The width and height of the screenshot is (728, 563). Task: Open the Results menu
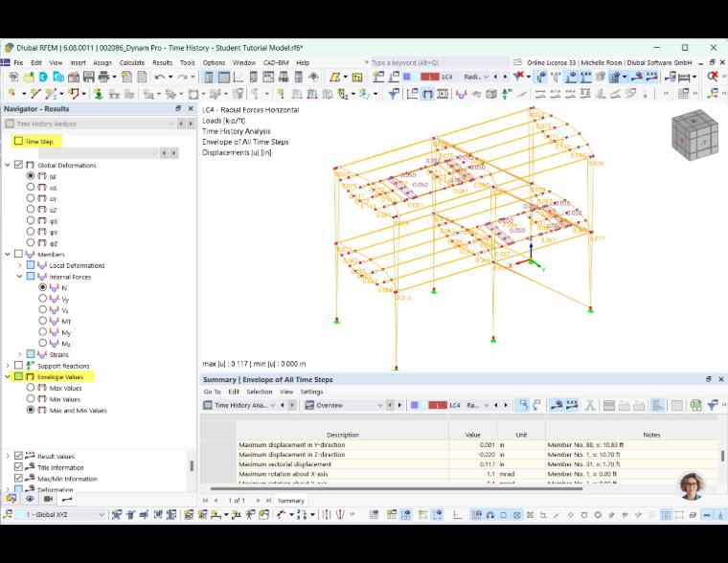point(162,62)
